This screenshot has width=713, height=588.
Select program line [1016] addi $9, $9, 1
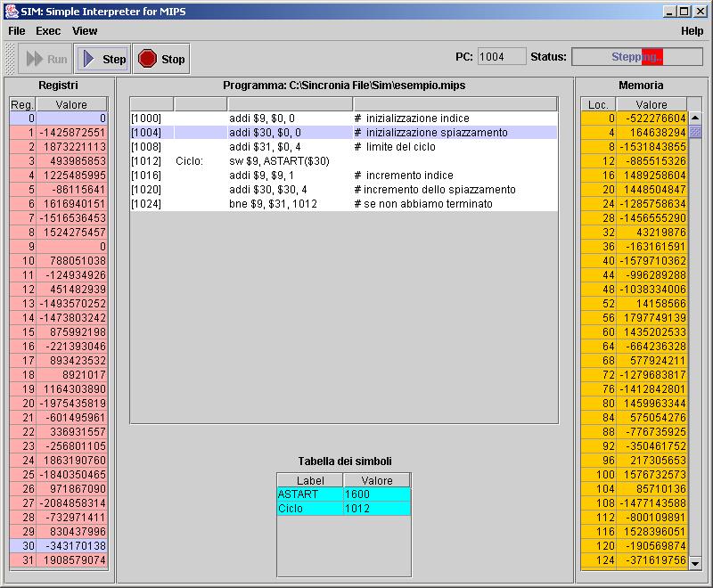click(343, 176)
